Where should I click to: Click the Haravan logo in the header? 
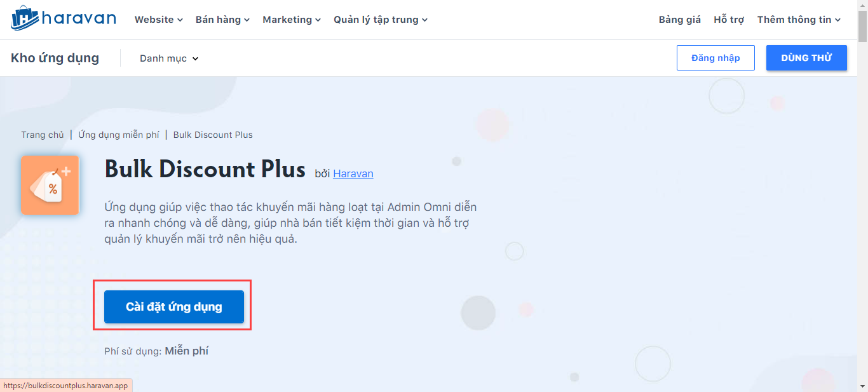63,18
